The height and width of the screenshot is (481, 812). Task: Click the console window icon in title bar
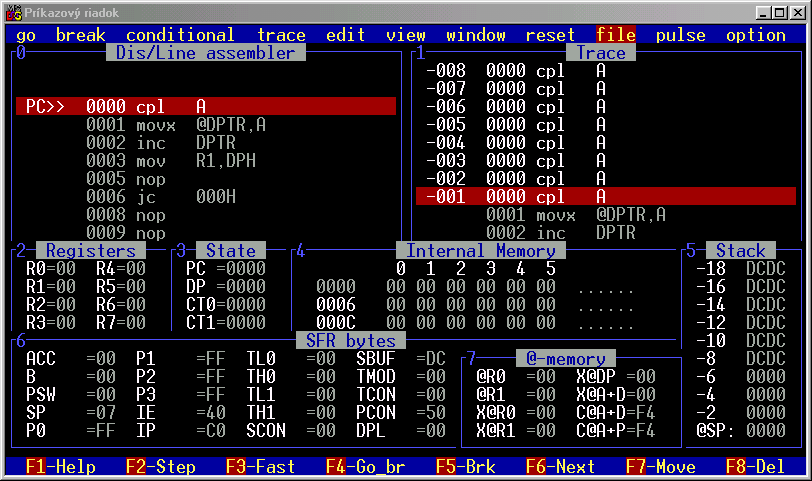[12, 12]
